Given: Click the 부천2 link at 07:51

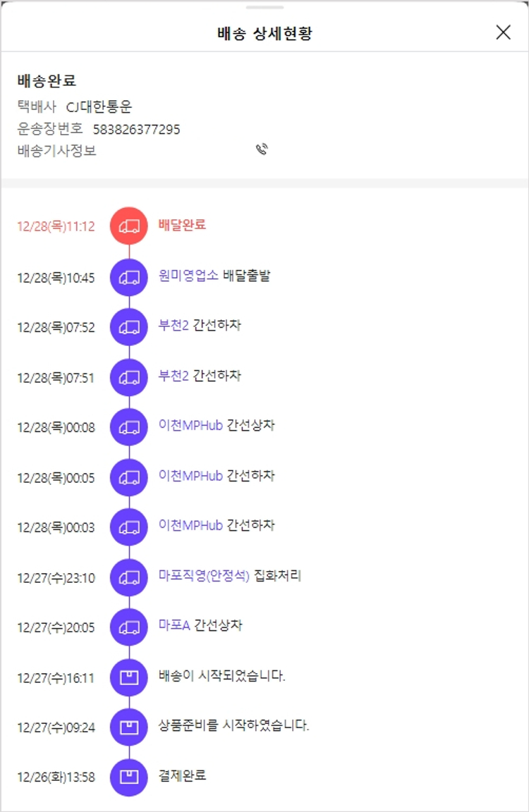Looking at the screenshot, I should tap(174, 376).
